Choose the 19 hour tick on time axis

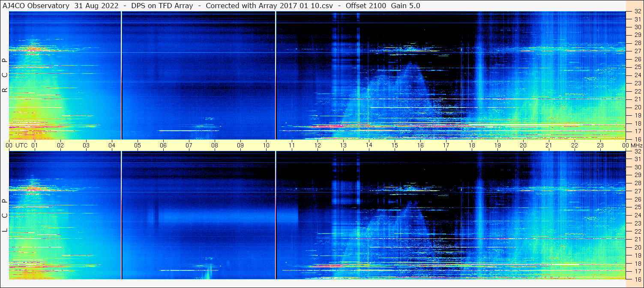point(497,145)
